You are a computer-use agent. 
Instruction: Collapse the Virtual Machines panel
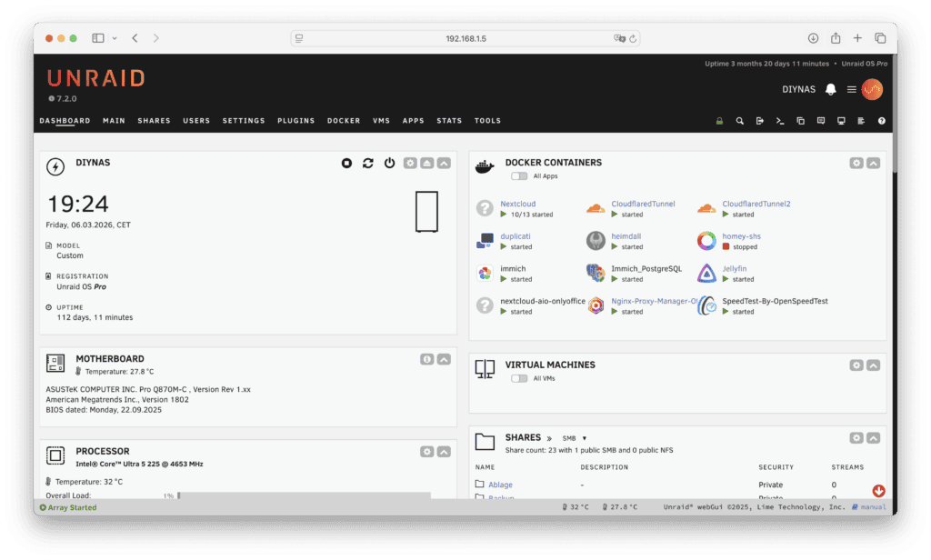[x=873, y=365]
